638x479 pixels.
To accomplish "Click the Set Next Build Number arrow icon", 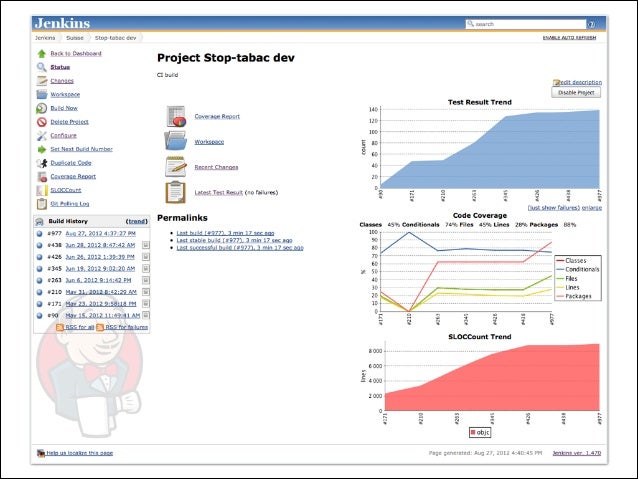I will click(x=42, y=149).
